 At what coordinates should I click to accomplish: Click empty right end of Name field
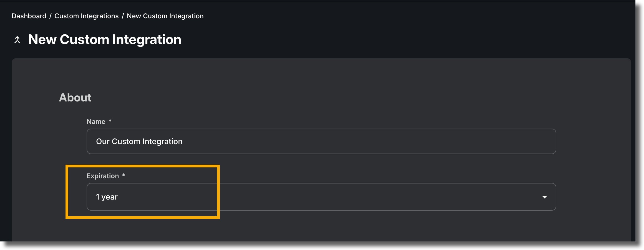[500, 141]
